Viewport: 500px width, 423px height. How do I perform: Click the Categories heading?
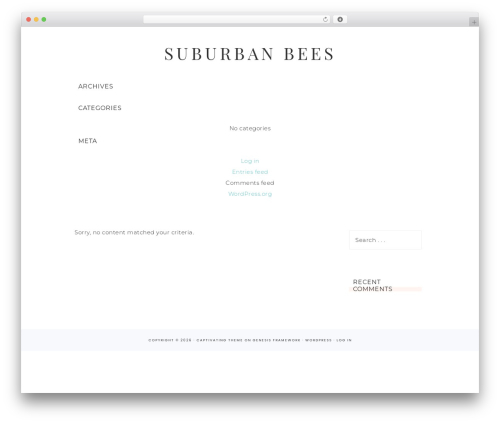(100, 108)
